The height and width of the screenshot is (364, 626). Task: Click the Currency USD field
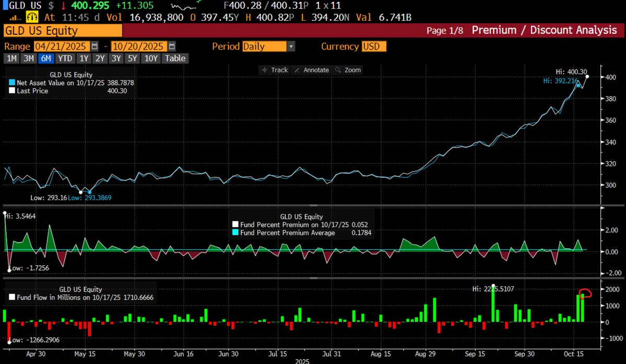tap(374, 46)
